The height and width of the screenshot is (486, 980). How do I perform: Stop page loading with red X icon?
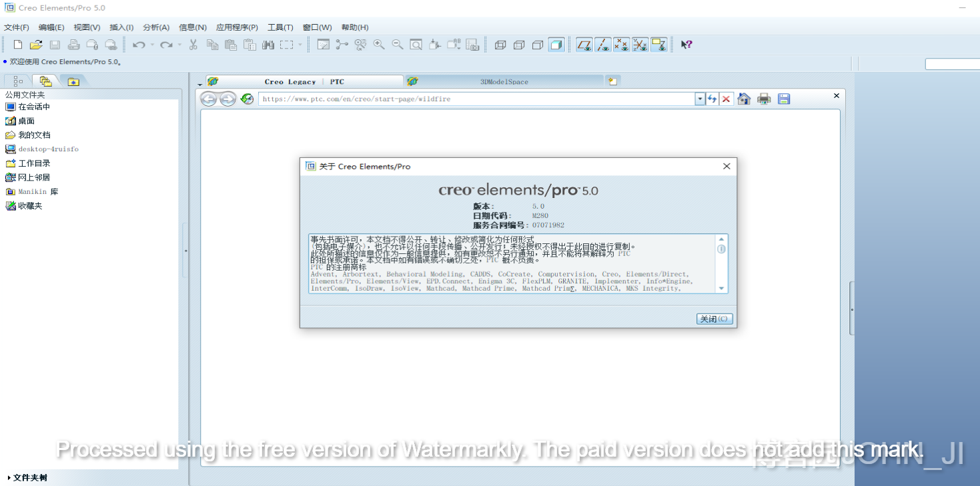click(726, 99)
